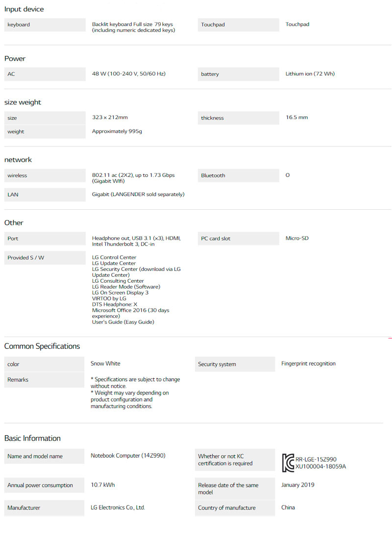Select the thickness label cell
The width and height of the screenshot is (392, 537).
coord(238,118)
